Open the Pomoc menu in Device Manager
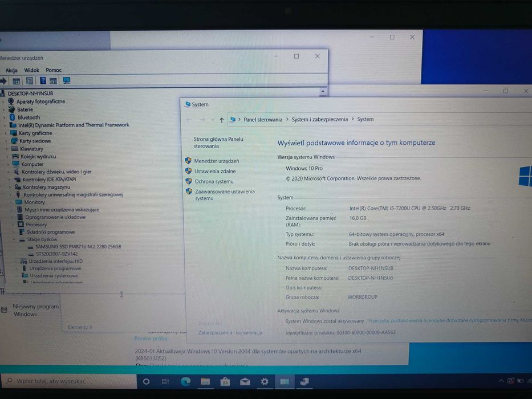The image size is (532, 399). [54, 70]
